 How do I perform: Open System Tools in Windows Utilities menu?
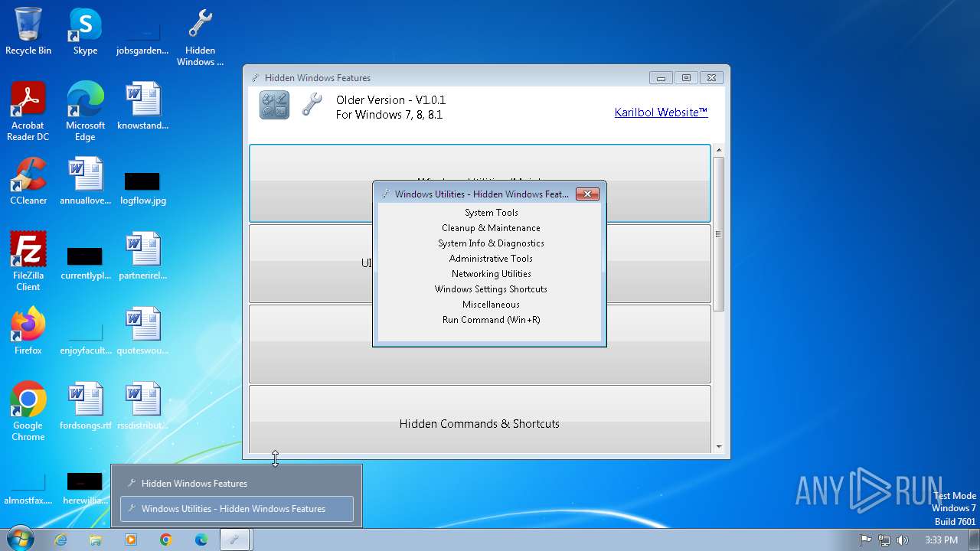coord(491,213)
